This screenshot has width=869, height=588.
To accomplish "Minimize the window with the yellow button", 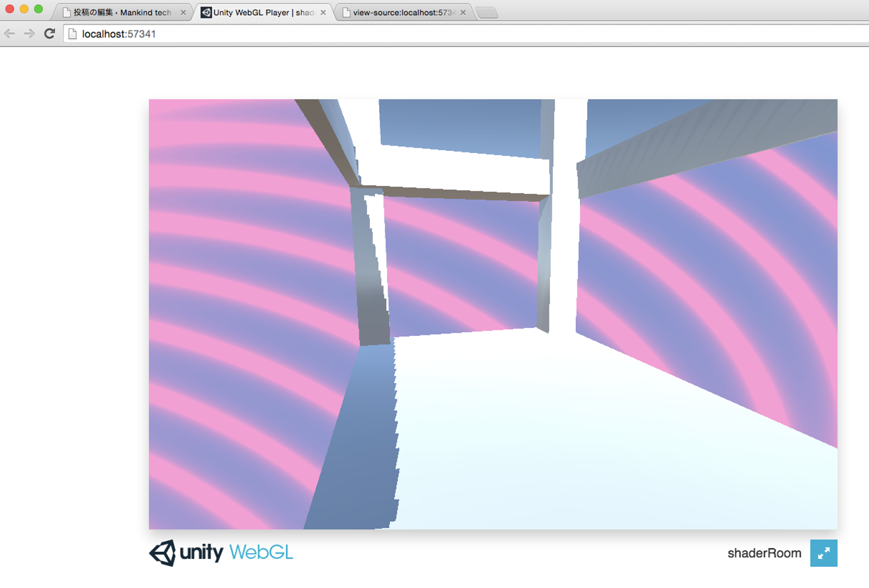I will [24, 9].
